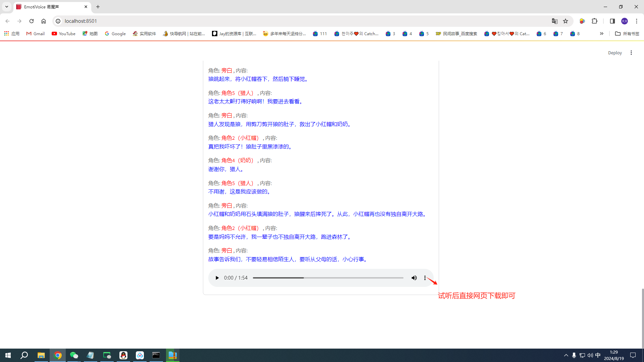
Task: Go to browser home page
Action: point(44,21)
